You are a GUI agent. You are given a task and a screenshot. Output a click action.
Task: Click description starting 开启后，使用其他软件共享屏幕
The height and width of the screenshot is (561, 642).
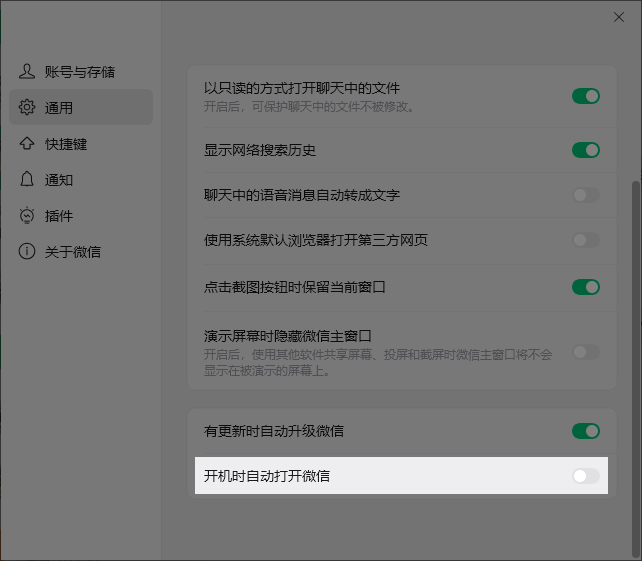378,362
